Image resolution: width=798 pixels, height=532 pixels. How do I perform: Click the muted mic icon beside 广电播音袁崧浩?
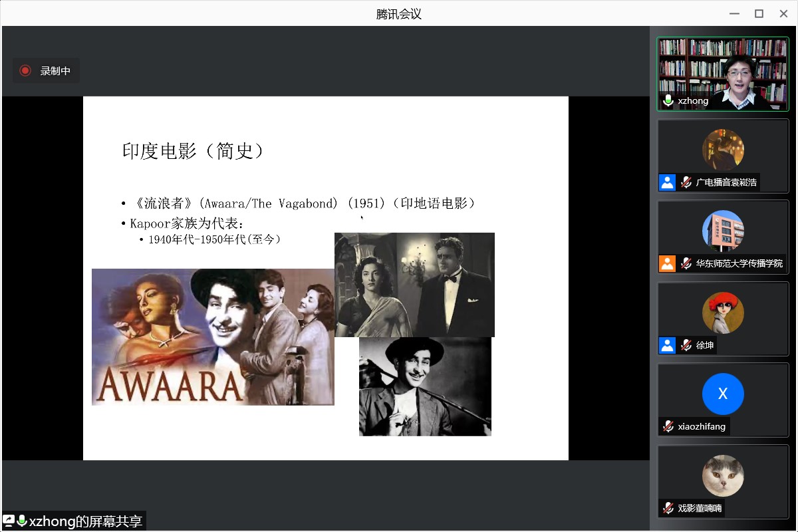(x=686, y=182)
